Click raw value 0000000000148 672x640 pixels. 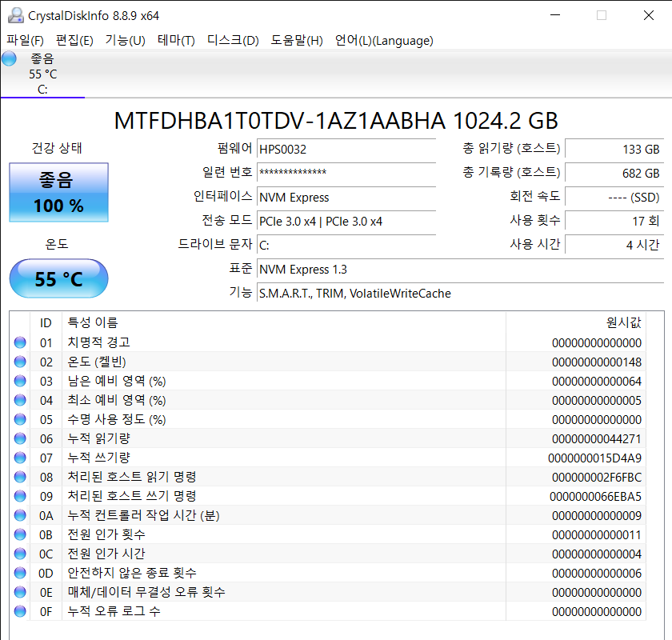point(597,362)
